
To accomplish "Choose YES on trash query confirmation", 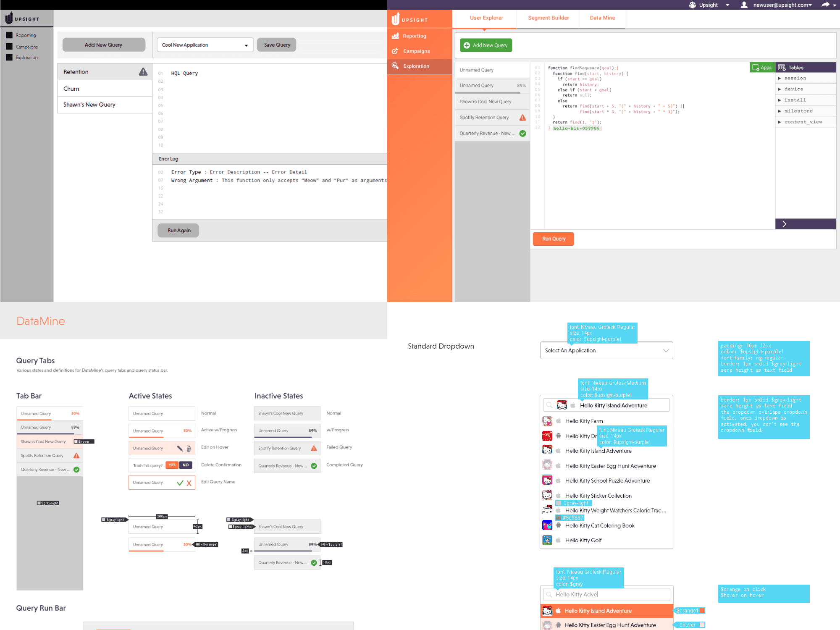I will [x=172, y=465].
